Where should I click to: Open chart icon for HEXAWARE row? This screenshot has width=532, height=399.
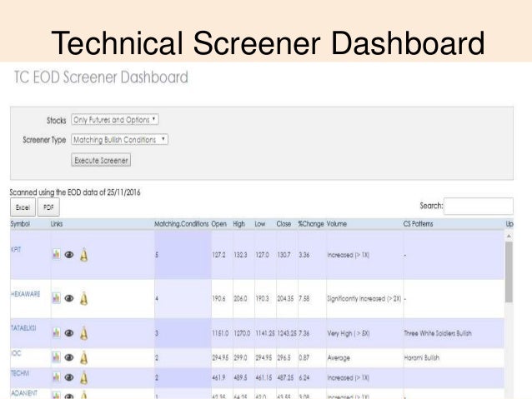pos(57,298)
